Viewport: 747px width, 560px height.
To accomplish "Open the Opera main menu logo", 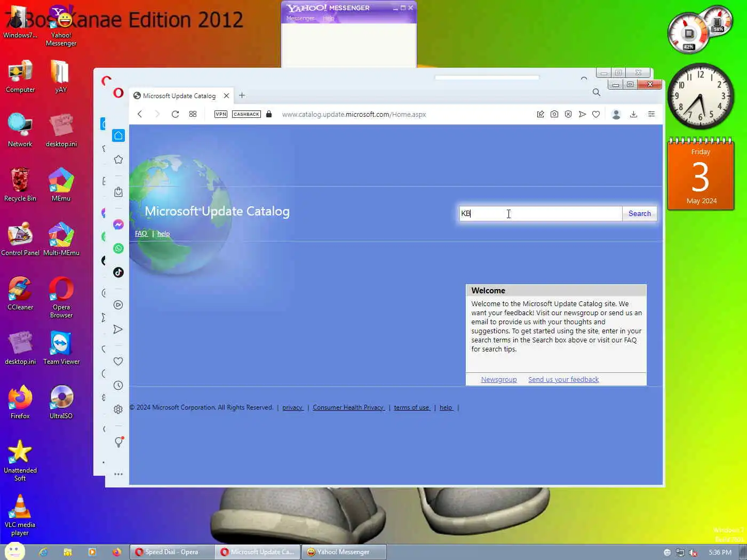I will point(118,93).
